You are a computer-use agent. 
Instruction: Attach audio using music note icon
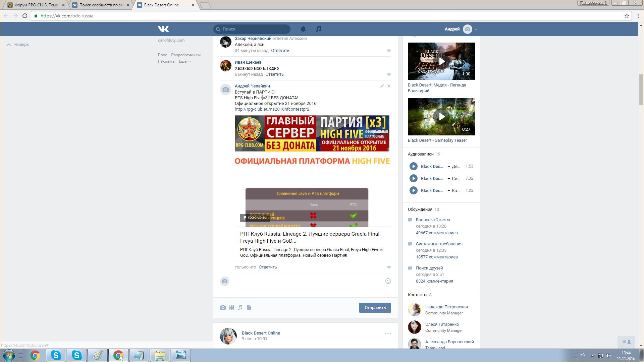(240, 307)
